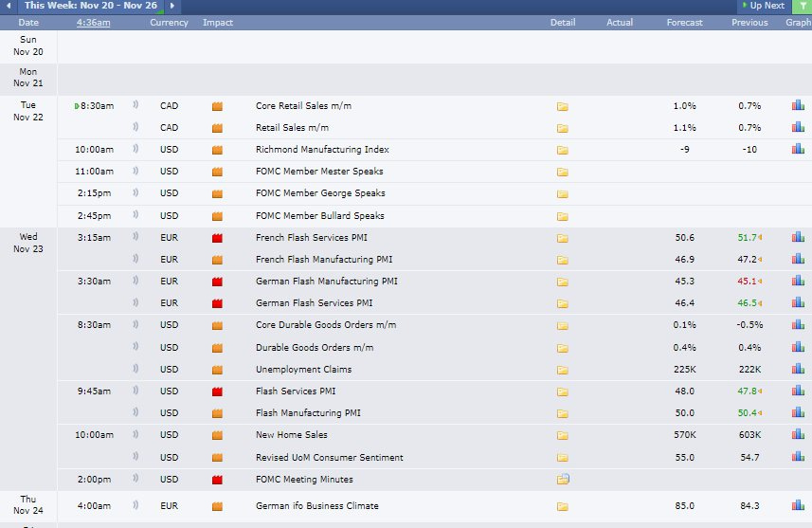Show graph for Core Durable Goods Orders
The width and height of the screenshot is (812, 528).
[x=798, y=324]
